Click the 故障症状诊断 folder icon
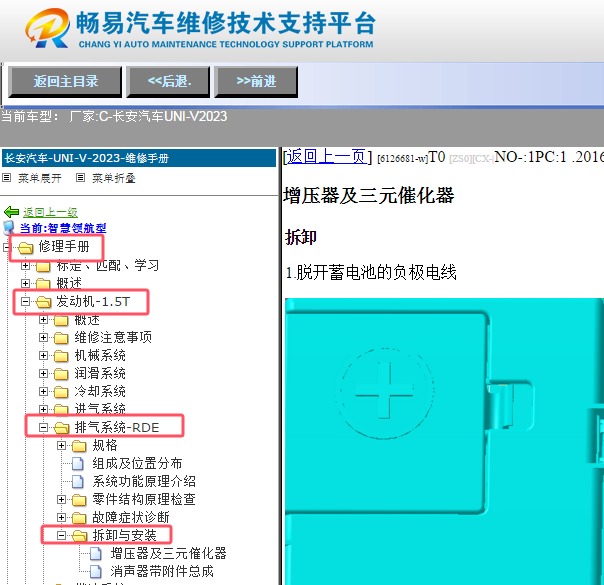This screenshot has height=585, width=604. [x=79, y=518]
